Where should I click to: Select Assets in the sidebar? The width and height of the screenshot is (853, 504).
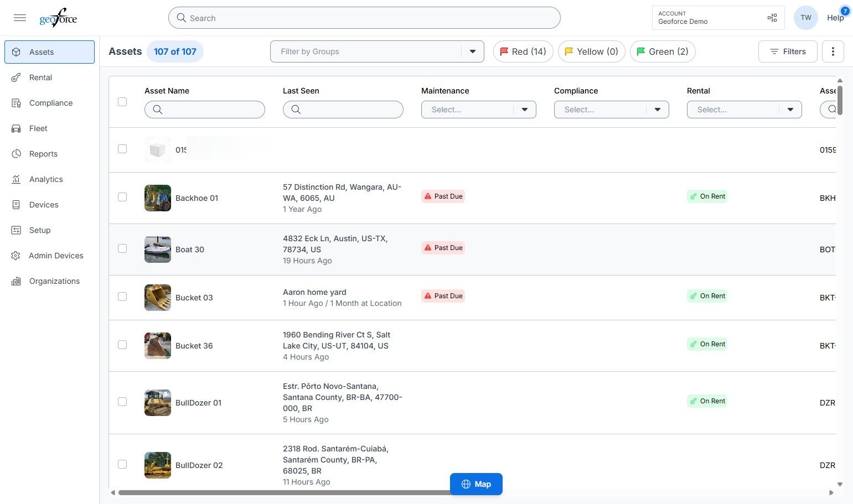click(50, 52)
